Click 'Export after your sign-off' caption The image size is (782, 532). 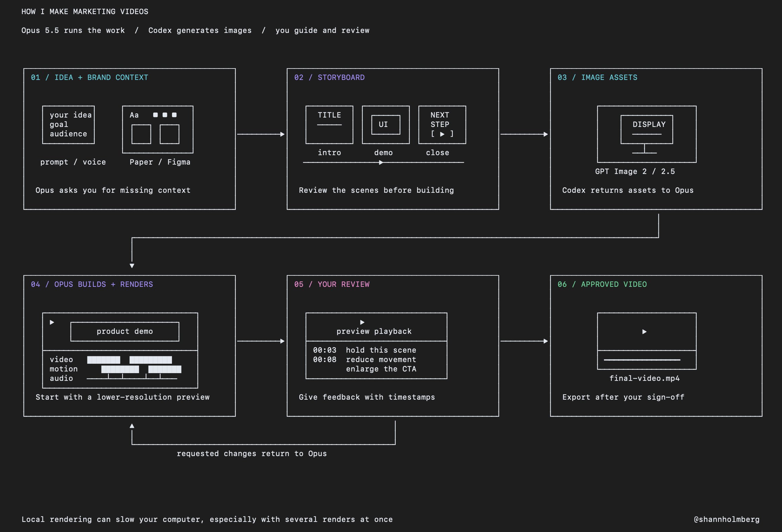623,397
